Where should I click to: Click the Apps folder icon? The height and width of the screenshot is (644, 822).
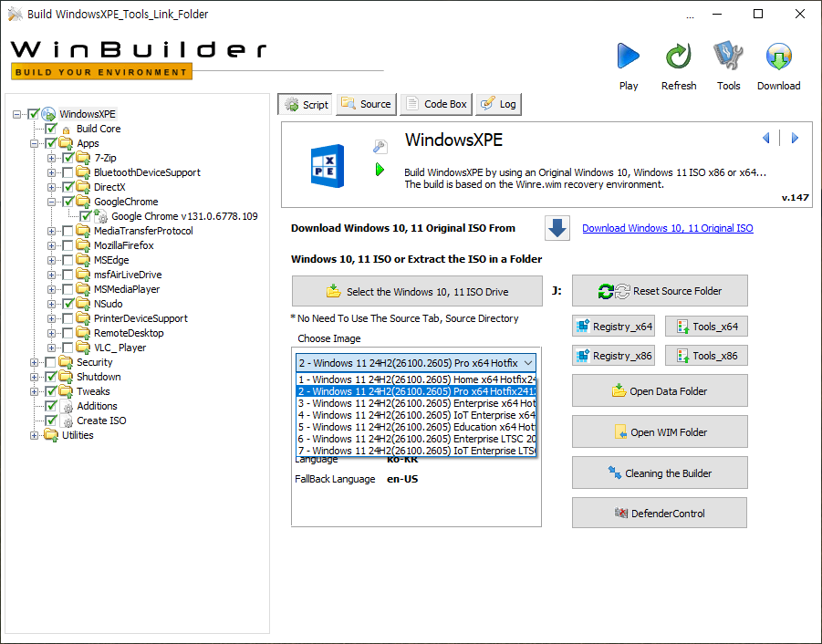pyautogui.click(x=66, y=143)
